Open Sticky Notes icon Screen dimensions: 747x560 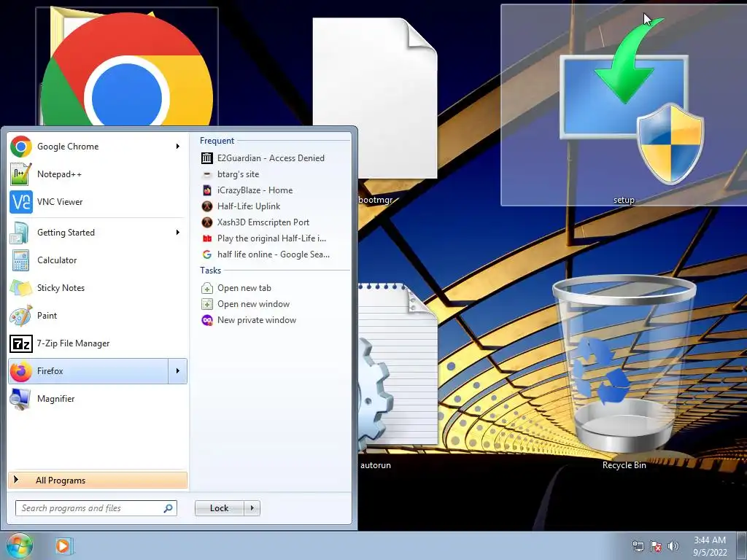point(21,288)
